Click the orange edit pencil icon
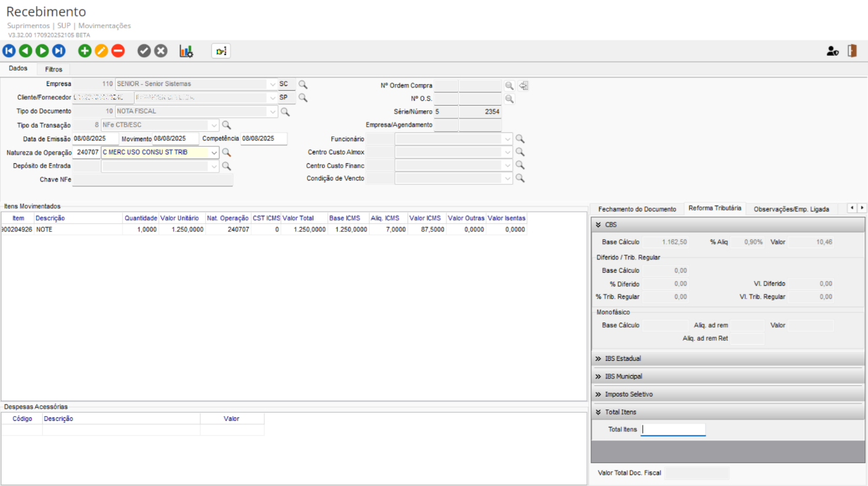Image resolution: width=868 pixels, height=486 pixels. coord(102,51)
